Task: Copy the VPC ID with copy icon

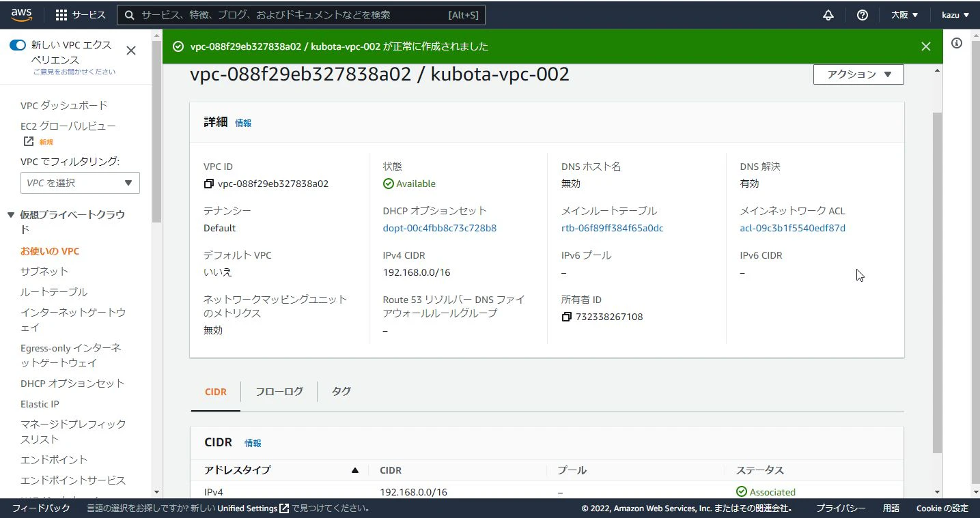Action: coord(209,184)
